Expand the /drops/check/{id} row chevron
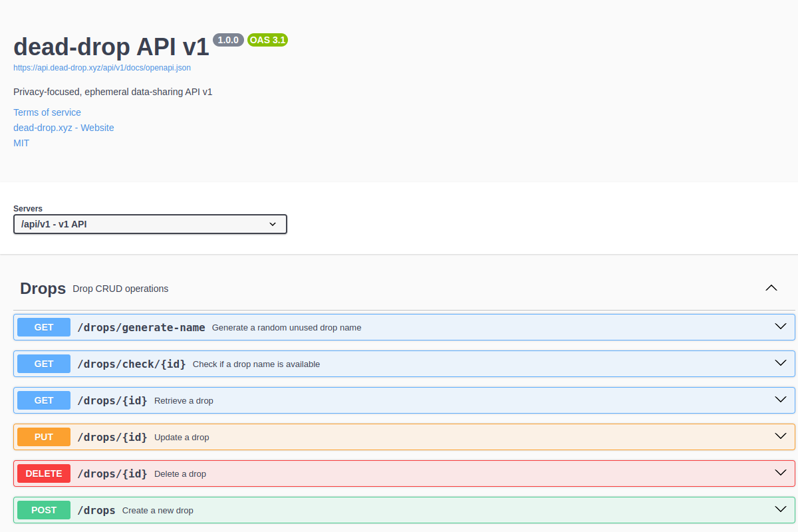The image size is (798, 532). 781,363
